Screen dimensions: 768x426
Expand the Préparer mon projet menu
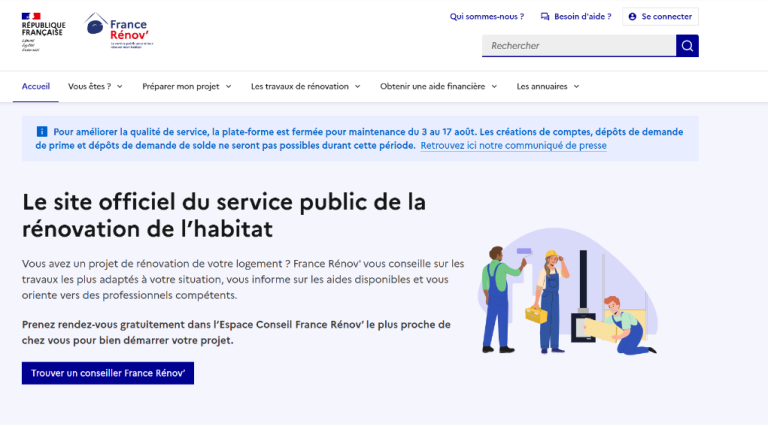pos(187,87)
